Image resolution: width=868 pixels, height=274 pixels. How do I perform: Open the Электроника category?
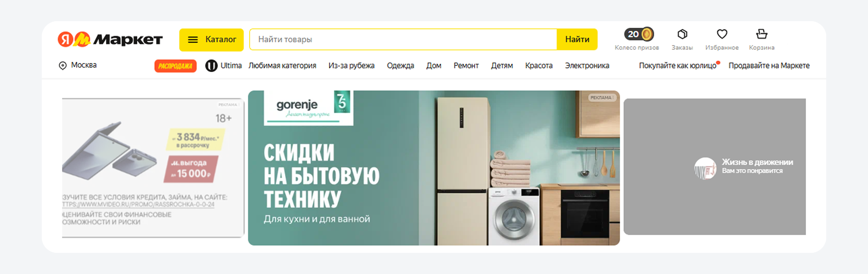(587, 66)
